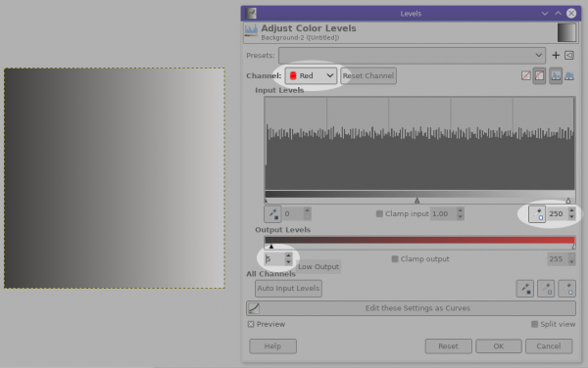
Task: Click Reset Channel button
Action: 368,75
